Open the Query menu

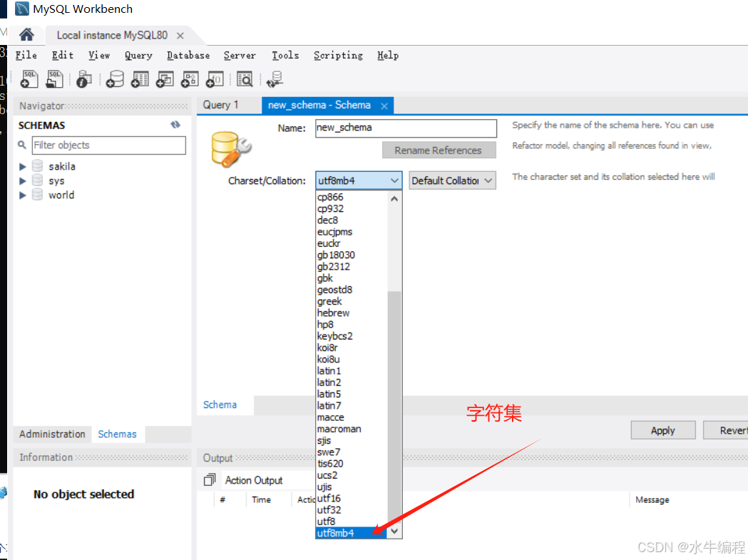pos(138,56)
